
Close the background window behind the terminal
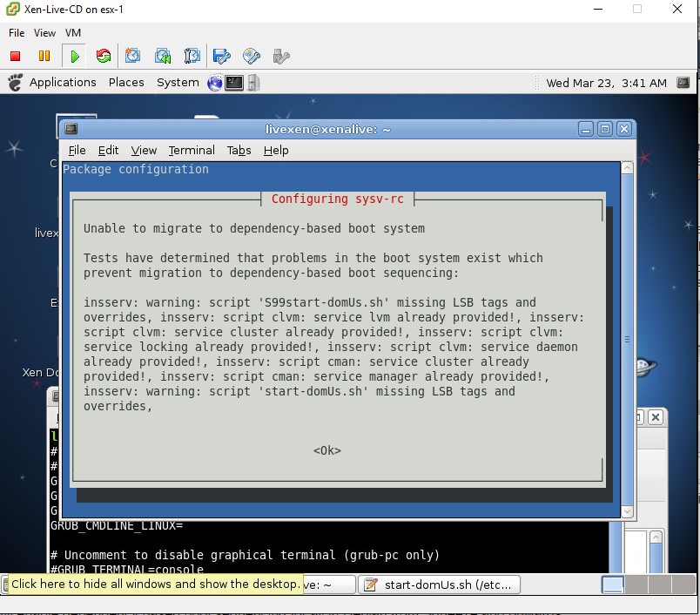click(x=656, y=417)
